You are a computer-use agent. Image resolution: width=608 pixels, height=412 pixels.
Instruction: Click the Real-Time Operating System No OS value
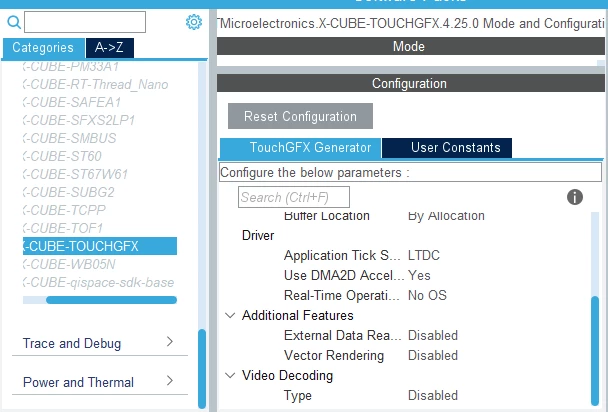pos(427,295)
